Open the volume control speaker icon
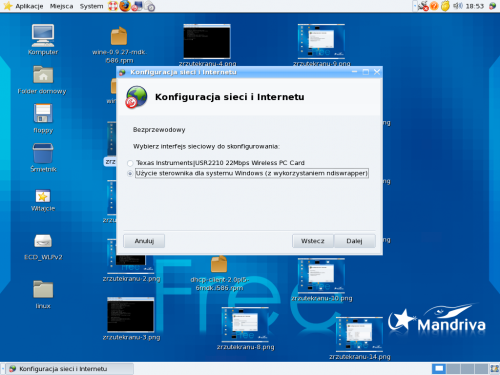500x375 pixels. point(458,6)
